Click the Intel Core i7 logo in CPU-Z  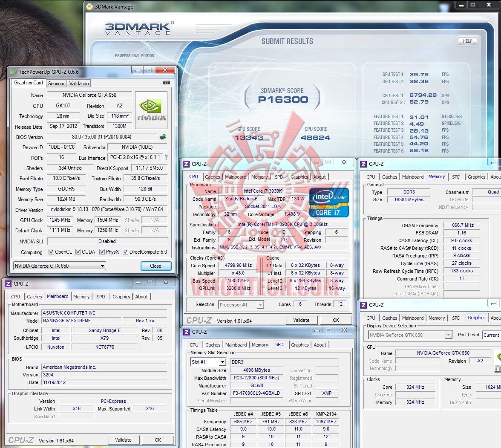pyautogui.click(x=329, y=203)
